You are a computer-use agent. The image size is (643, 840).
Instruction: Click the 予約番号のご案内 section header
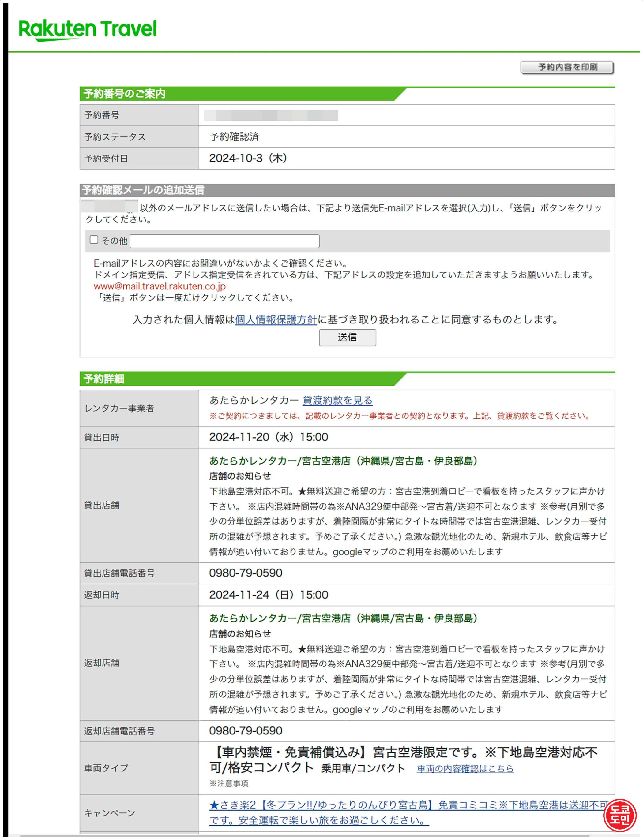(x=124, y=94)
